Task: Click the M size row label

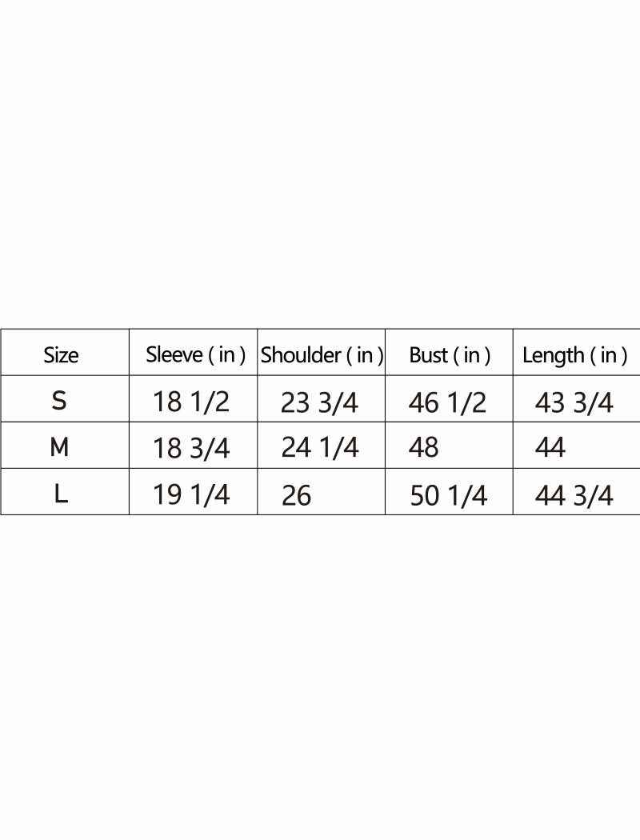Action: [59, 447]
